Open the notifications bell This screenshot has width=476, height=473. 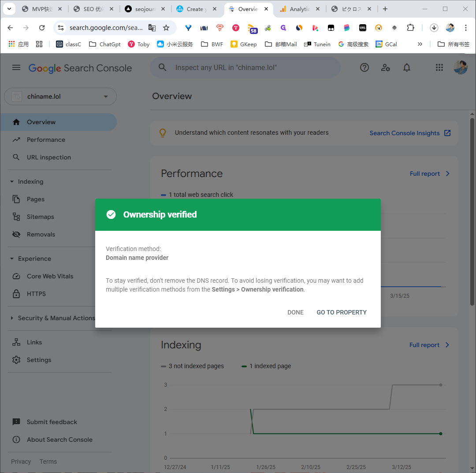click(x=406, y=67)
